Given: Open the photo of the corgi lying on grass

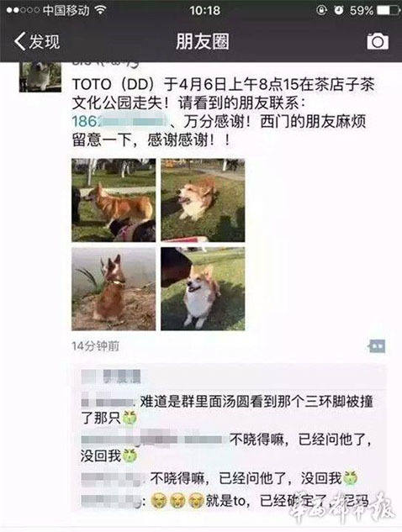Looking at the screenshot, I should point(203,200).
